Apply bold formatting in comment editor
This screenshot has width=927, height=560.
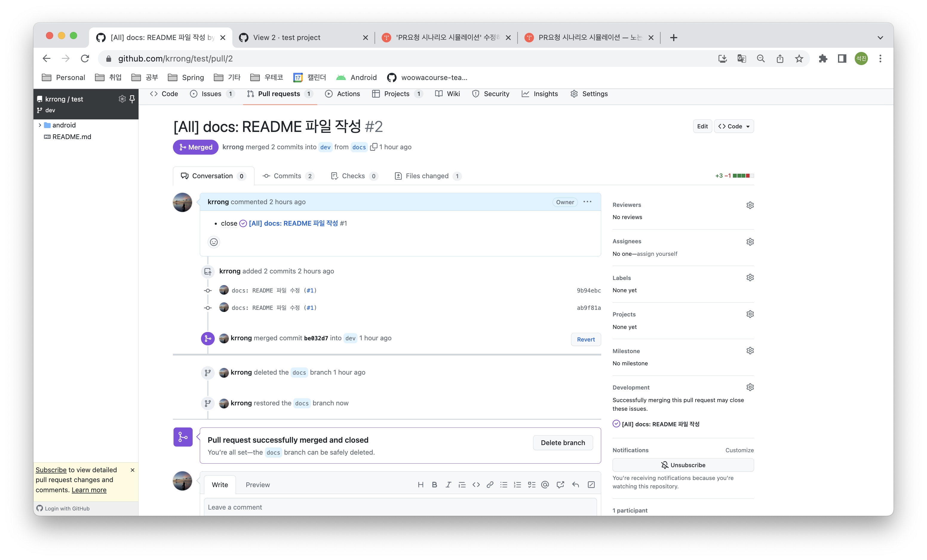435,485
